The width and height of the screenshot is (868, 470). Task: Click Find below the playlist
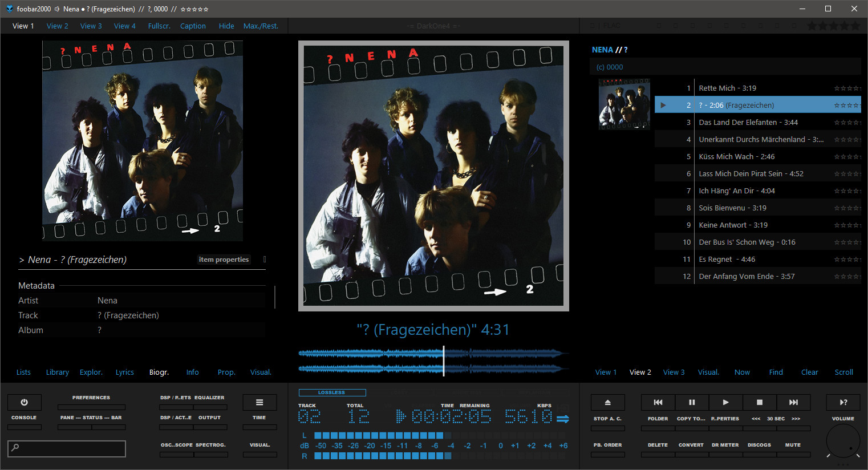pos(776,372)
